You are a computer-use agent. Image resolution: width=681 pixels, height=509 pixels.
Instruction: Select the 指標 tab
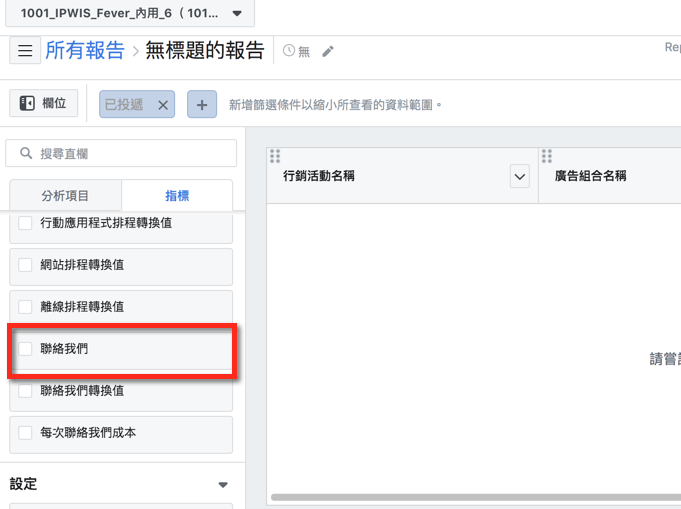(177, 196)
